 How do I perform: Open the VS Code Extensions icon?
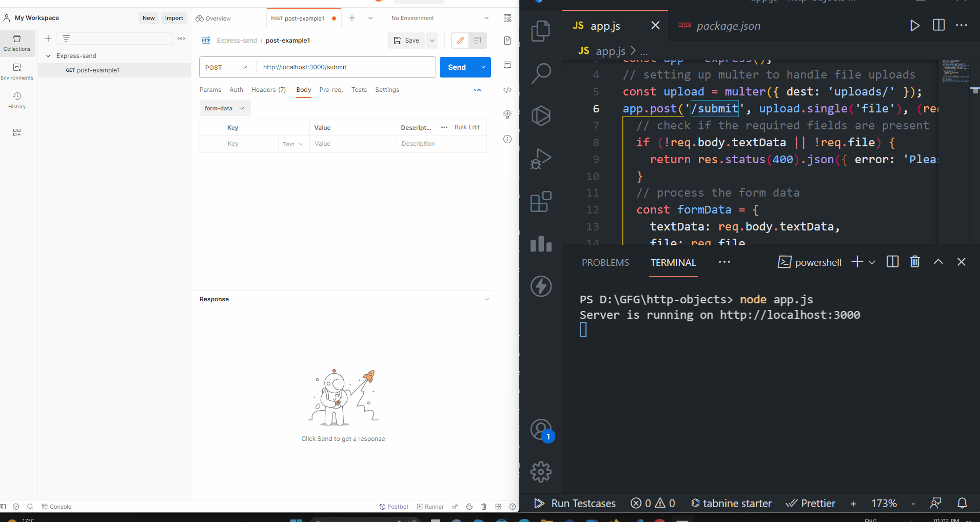click(541, 202)
